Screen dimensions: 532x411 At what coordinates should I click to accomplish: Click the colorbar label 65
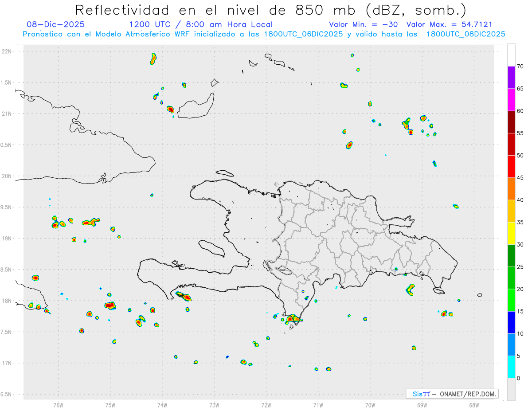coord(520,89)
